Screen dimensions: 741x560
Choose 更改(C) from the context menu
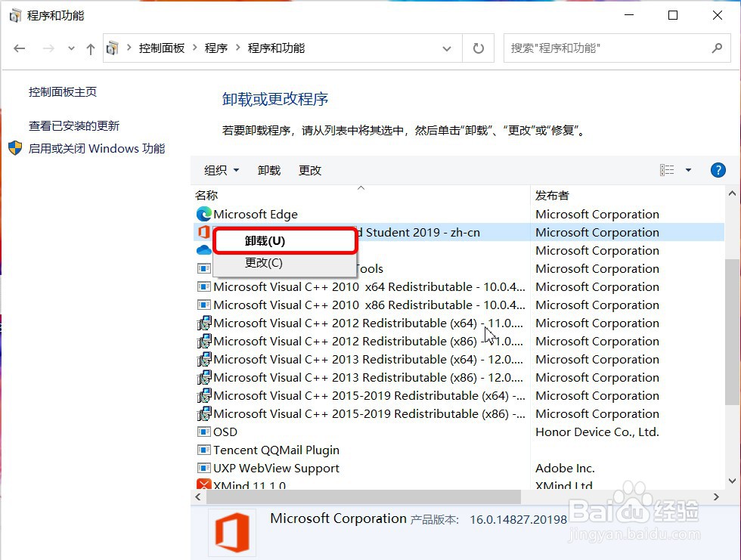tap(285, 262)
